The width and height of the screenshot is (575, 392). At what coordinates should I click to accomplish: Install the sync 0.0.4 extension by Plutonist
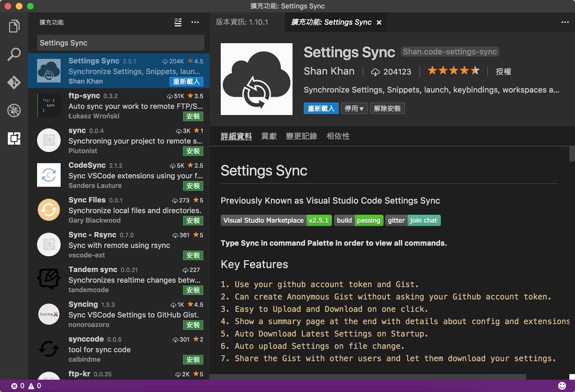coord(193,151)
